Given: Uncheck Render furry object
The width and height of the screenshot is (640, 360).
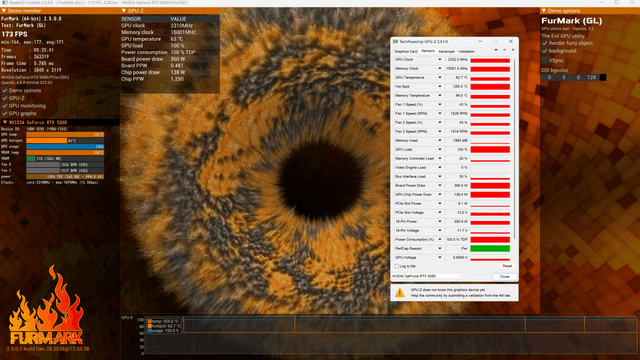Looking at the screenshot, I should 544,43.
